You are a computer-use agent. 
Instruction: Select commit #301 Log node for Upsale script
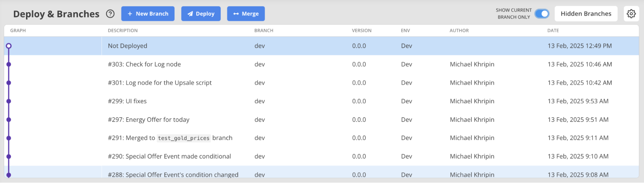pyautogui.click(x=160, y=83)
